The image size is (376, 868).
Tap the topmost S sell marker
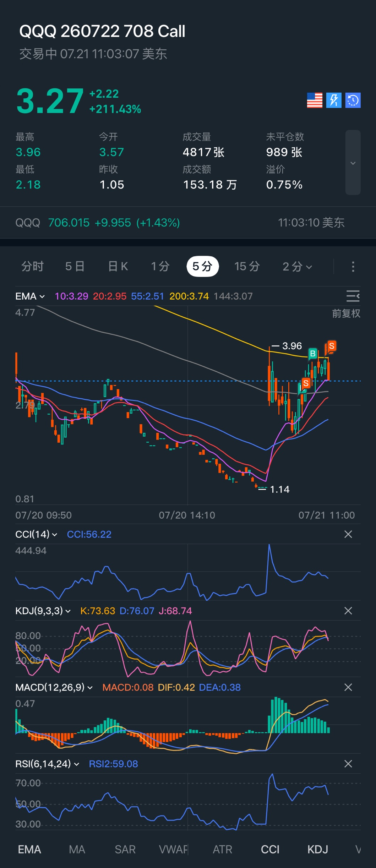tap(332, 346)
